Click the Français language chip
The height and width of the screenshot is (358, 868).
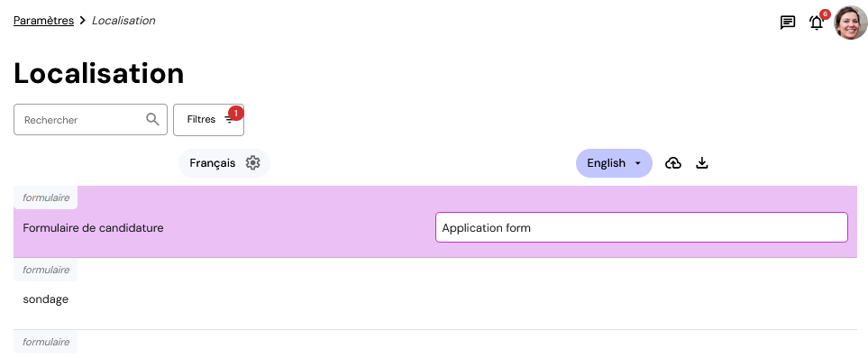click(224, 163)
